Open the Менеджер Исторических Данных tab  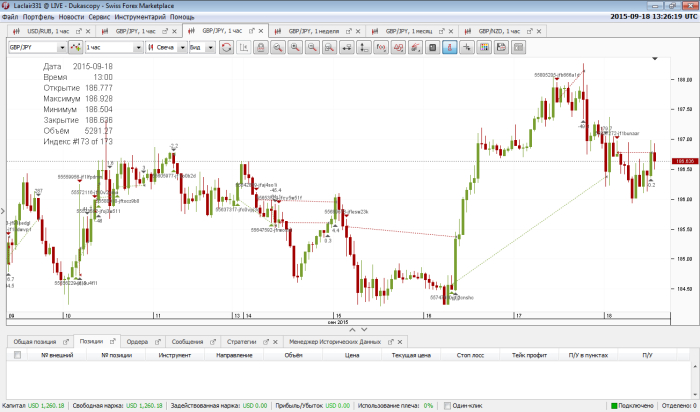pos(335,342)
